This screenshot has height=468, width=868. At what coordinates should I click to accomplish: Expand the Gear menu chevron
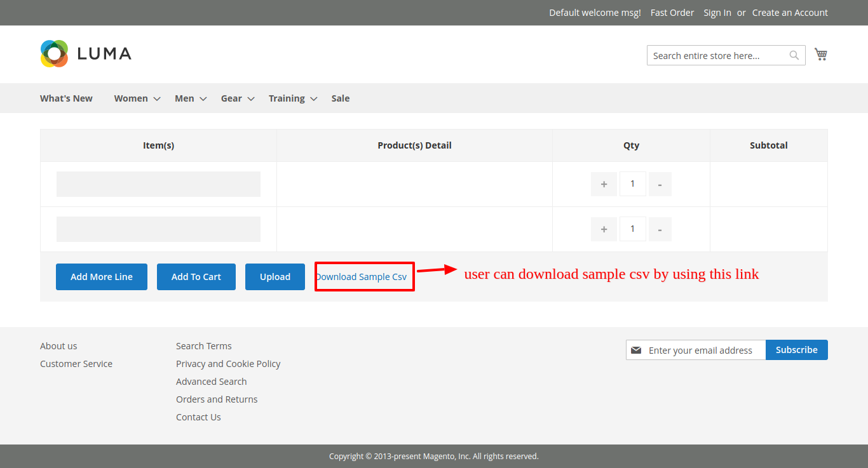(x=251, y=99)
